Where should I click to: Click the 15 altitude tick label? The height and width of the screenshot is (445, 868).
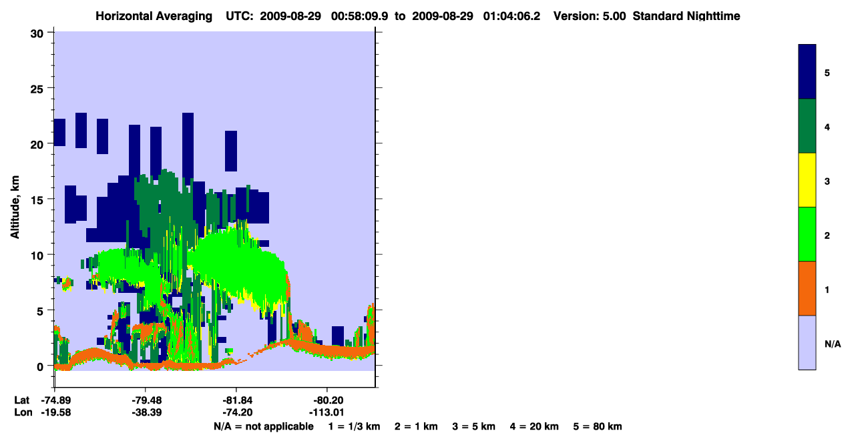38,199
